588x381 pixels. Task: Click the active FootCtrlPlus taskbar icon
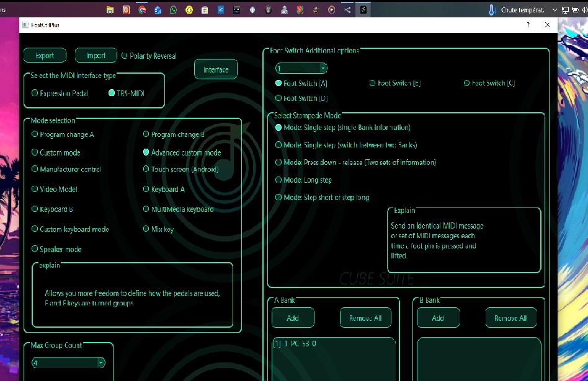coord(363,10)
